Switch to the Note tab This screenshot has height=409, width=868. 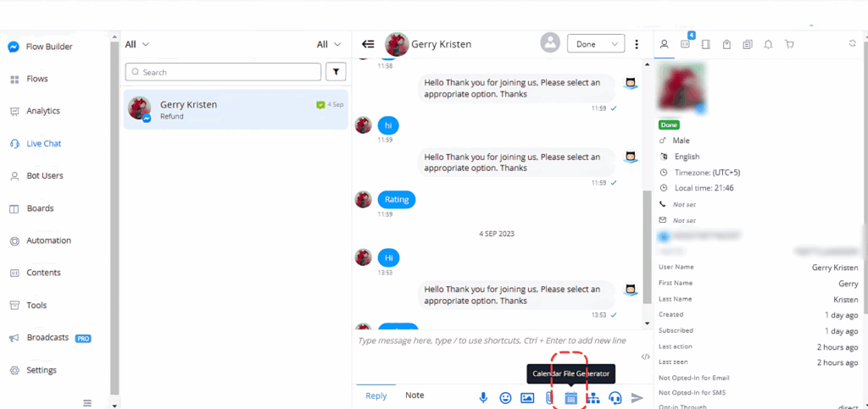pyautogui.click(x=415, y=395)
